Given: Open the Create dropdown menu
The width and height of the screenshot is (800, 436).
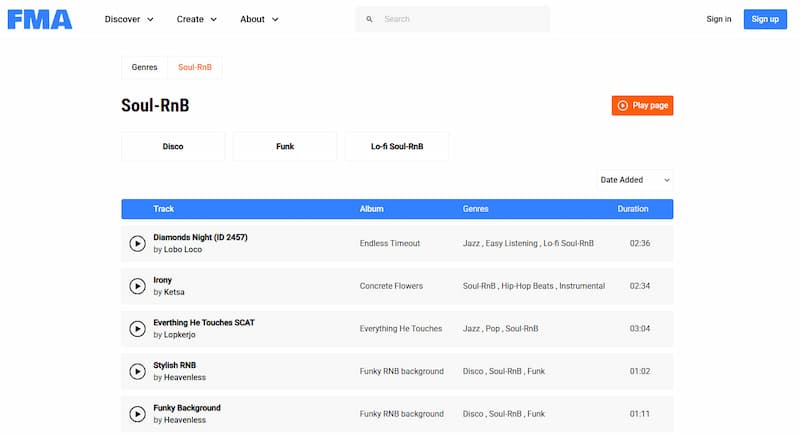Looking at the screenshot, I should (x=197, y=19).
